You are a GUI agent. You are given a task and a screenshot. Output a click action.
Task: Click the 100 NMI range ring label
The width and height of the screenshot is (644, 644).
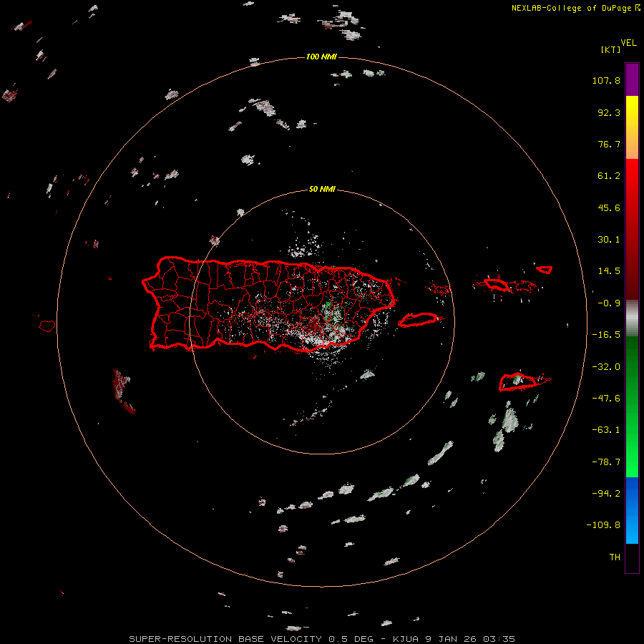(x=321, y=57)
